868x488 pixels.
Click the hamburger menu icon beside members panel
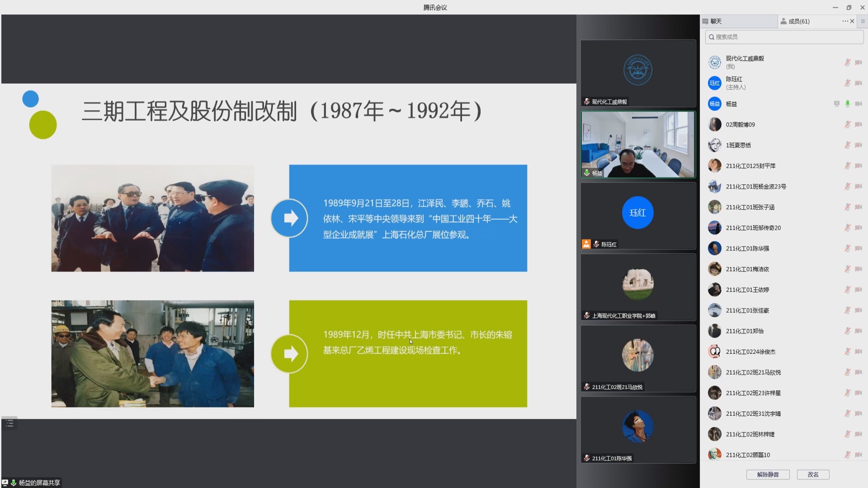pos(863,21)
